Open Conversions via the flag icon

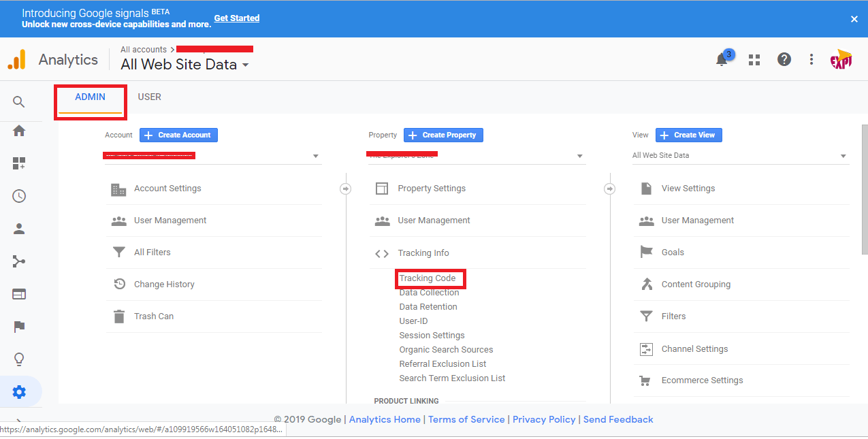pyautogui.click(x=18, y=327)
